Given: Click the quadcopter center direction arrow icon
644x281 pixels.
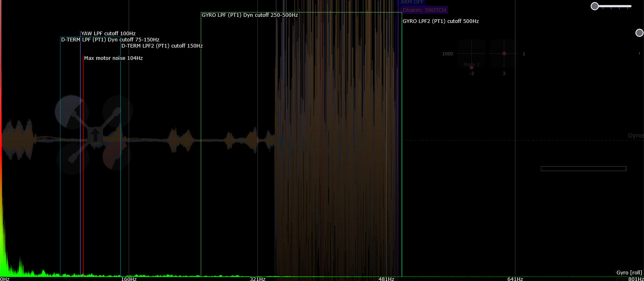Looking at the screenshot, I should click(x=96, y=135).
